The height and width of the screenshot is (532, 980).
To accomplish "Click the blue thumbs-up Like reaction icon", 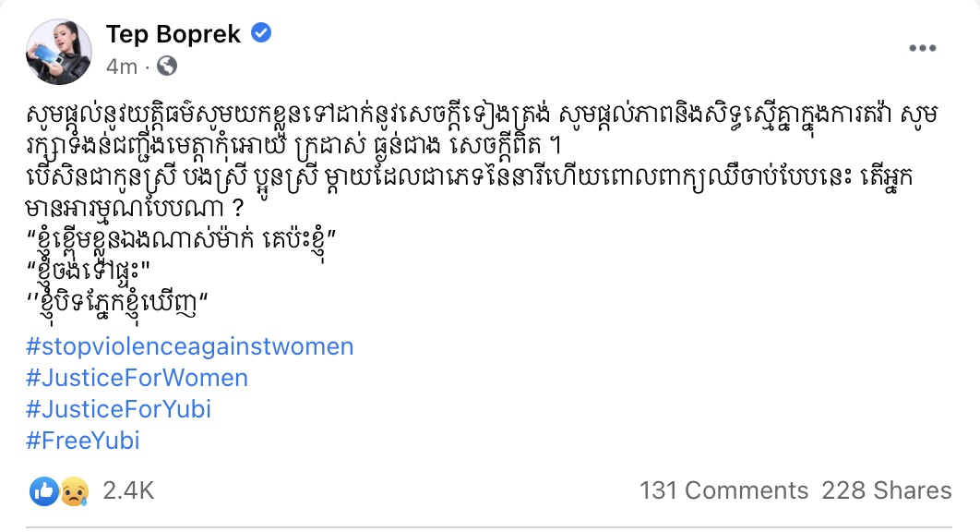I will (x=42, y=491).
